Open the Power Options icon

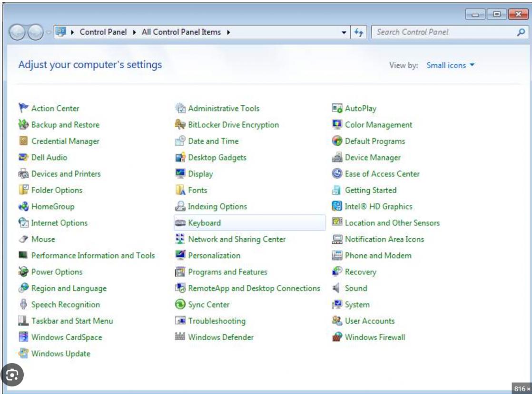tap(23, 272)
